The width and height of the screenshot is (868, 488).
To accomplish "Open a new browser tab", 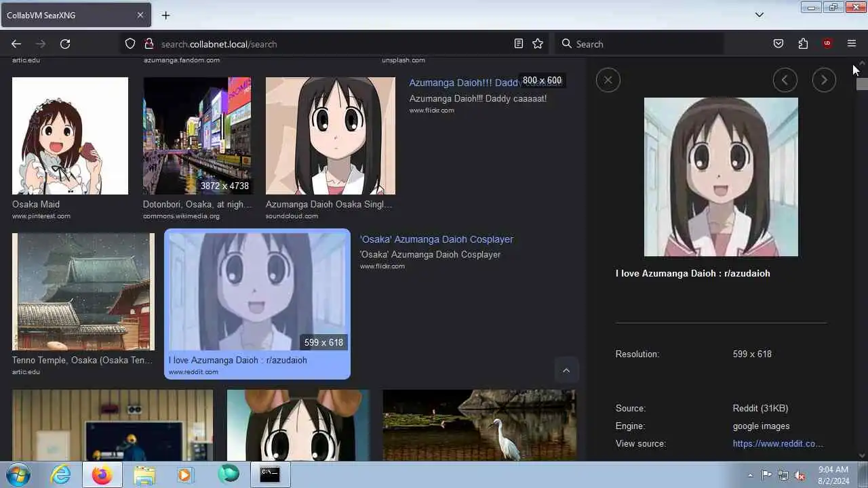I will coord(165,15).
